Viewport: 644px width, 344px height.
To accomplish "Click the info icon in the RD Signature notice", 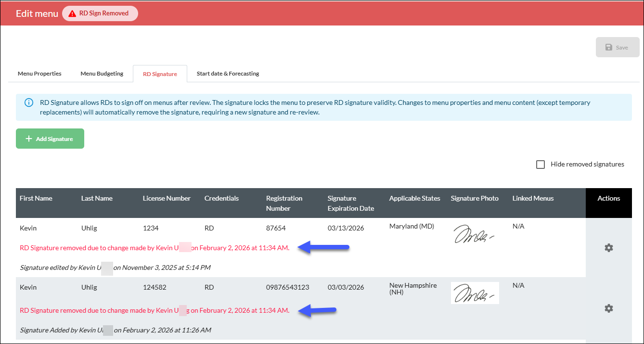I will [29, 102].
